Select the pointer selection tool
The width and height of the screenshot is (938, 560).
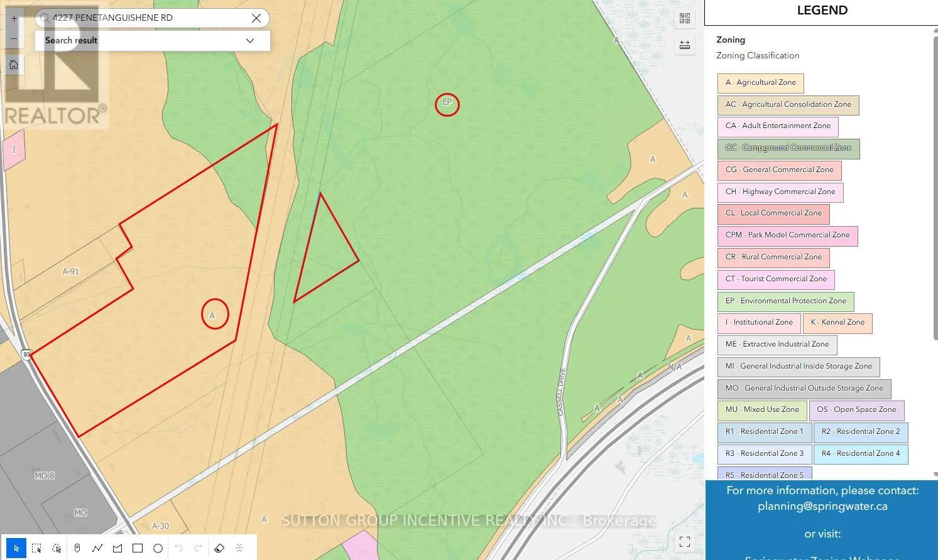point(16,548)
